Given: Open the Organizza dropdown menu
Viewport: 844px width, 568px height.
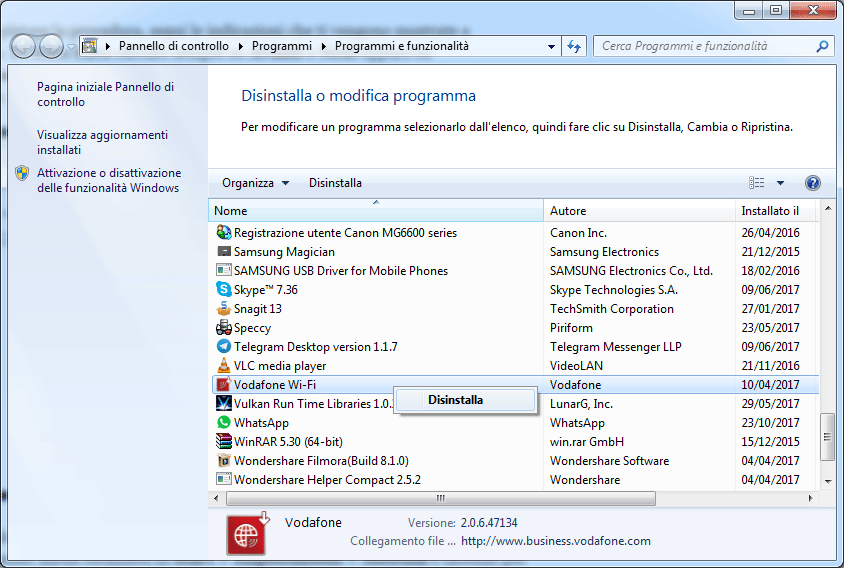Looking at the screenshot, I should pos(255,183).
